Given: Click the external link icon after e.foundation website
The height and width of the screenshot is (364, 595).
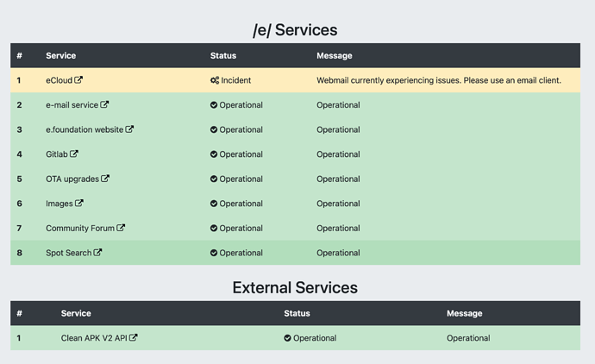Looking at the screenshot, I should pyautogui.click(x=129, y=129).
